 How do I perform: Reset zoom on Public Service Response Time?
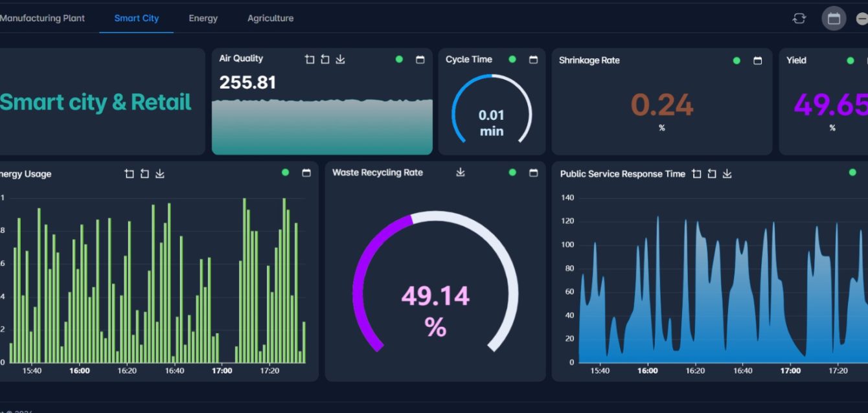click(712, 173)
